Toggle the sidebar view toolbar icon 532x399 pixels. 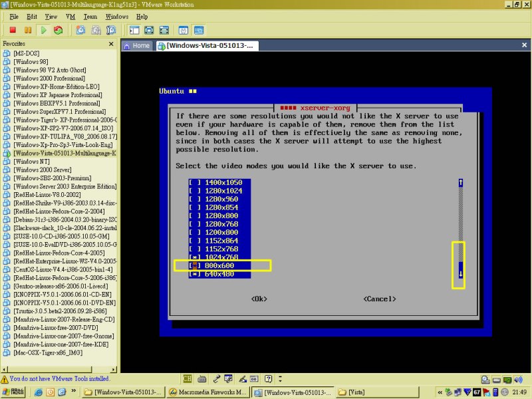134,30
